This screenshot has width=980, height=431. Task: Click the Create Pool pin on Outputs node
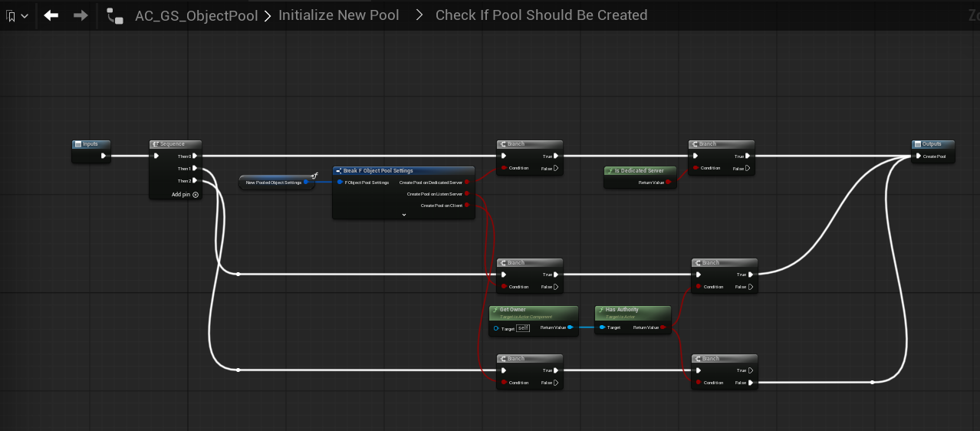tap(919, 156)
